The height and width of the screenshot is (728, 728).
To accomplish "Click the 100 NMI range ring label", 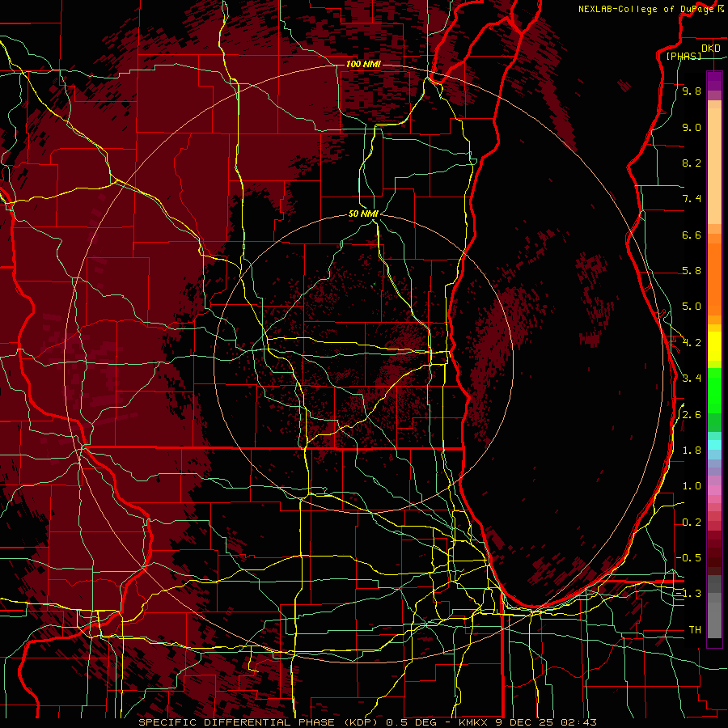I will click(363, 64).
